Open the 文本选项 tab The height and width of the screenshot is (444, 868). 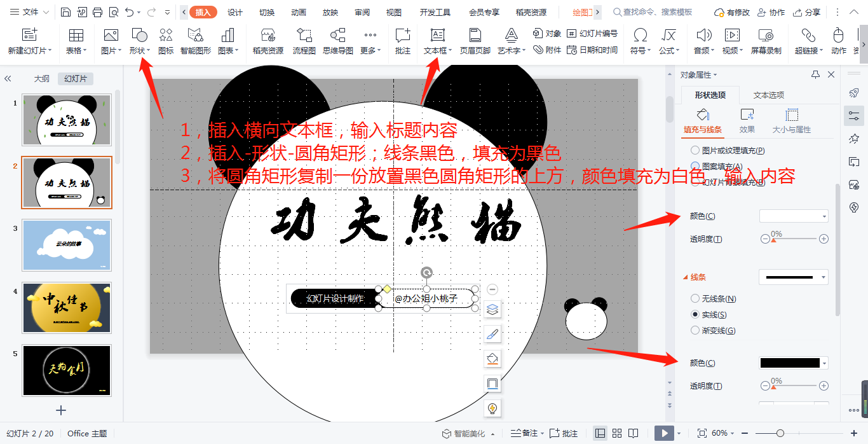click(769, 95)
